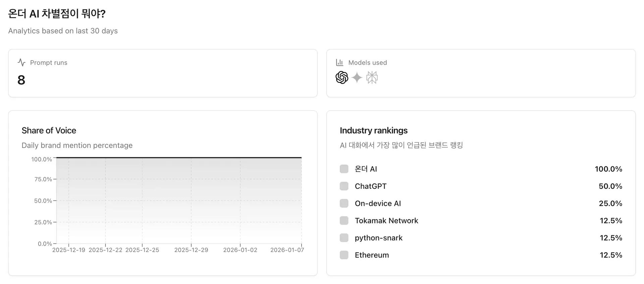Click the ChatGPT brand name in rankings
This screenshot has height=284, width=644.
pos(371,186)
